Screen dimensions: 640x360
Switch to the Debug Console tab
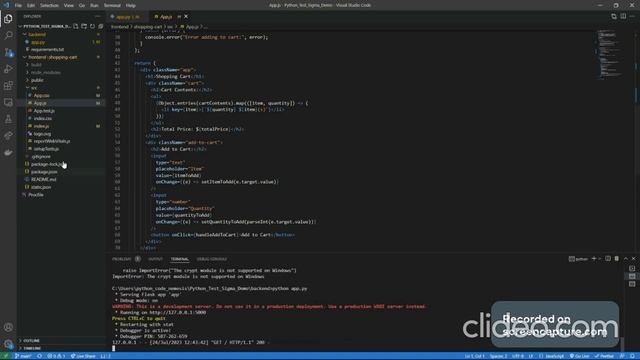(212, 259)
